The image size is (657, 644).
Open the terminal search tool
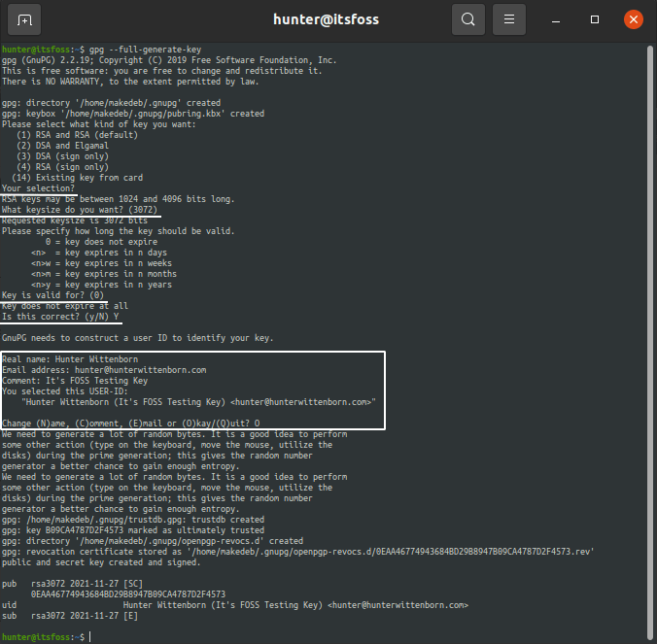pyautogui.click(x=468, y=19)
